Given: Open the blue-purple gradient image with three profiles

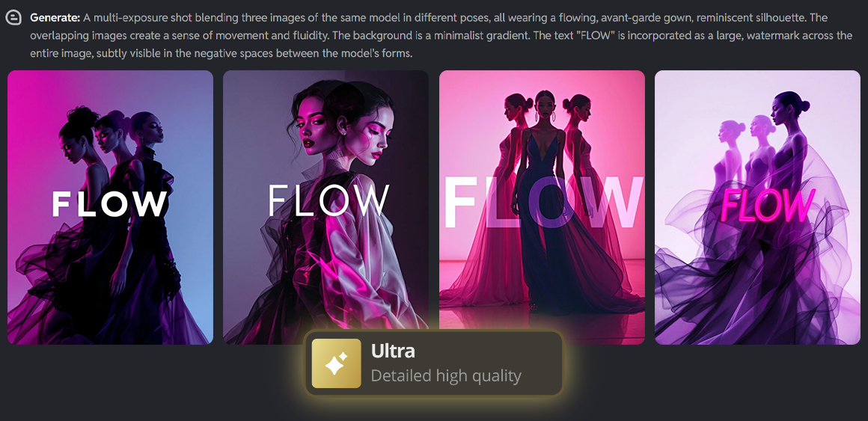Looking at the screenshot, I should (110, 207).
